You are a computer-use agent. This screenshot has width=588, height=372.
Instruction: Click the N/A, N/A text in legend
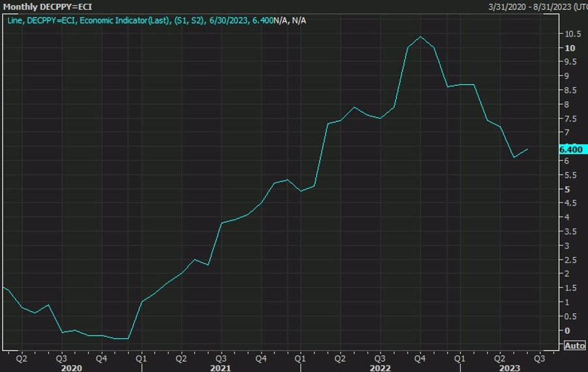290,21
